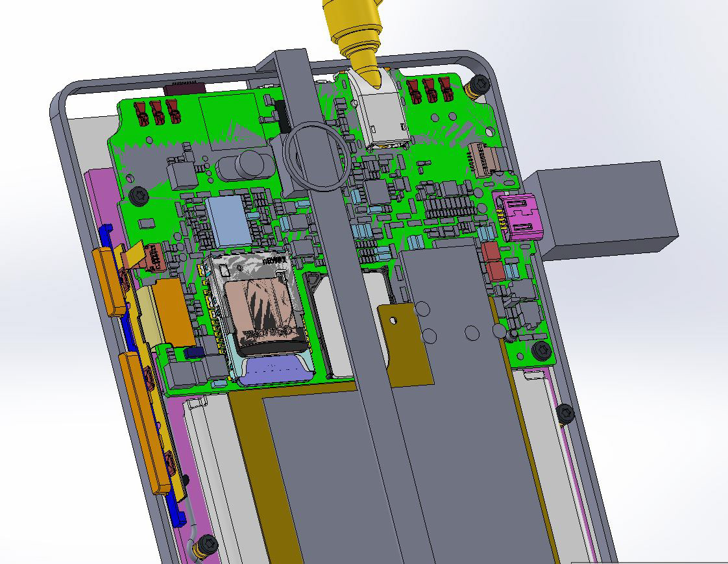The width and height of the screenshot is (728, 564).
Task: Select the purple card end below the SD slot
Action: coord(276,371)
